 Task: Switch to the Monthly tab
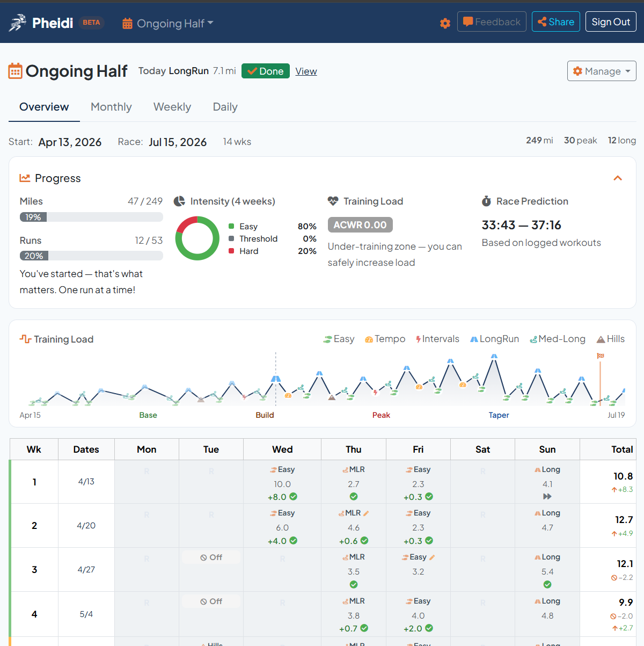point(111,107)
